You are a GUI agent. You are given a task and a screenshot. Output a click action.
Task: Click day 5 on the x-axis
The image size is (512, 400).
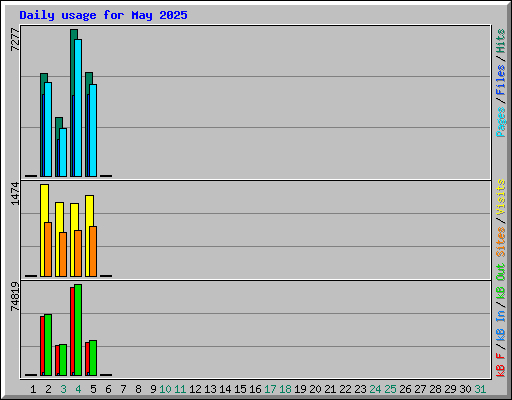(93, 389)
